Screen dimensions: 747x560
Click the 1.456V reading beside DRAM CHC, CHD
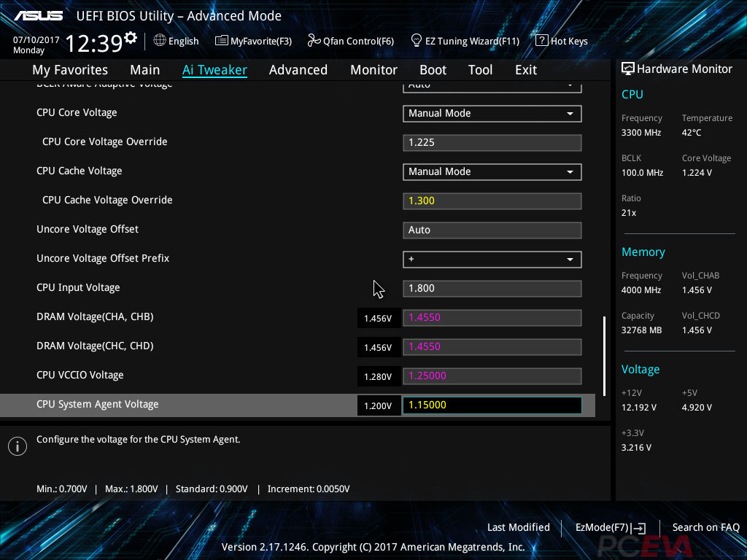379,348
